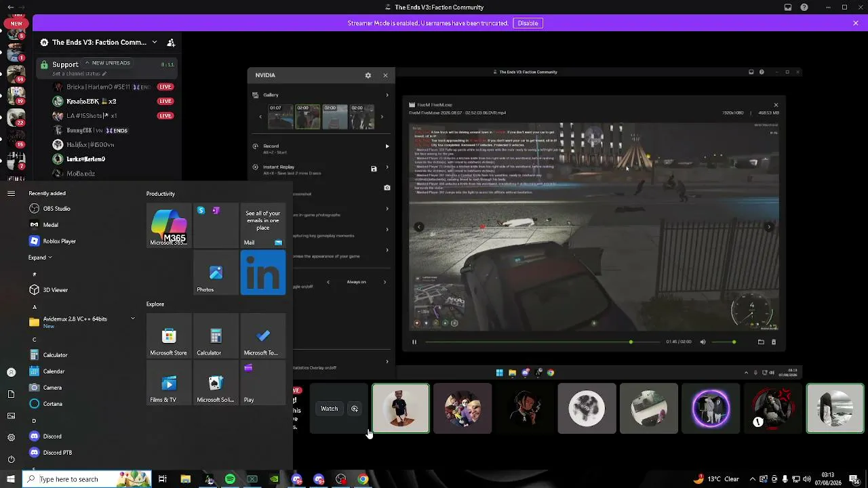This screenshot has height=488, width=868.
Task: Open the Photos tile
Action: [216, 272]
